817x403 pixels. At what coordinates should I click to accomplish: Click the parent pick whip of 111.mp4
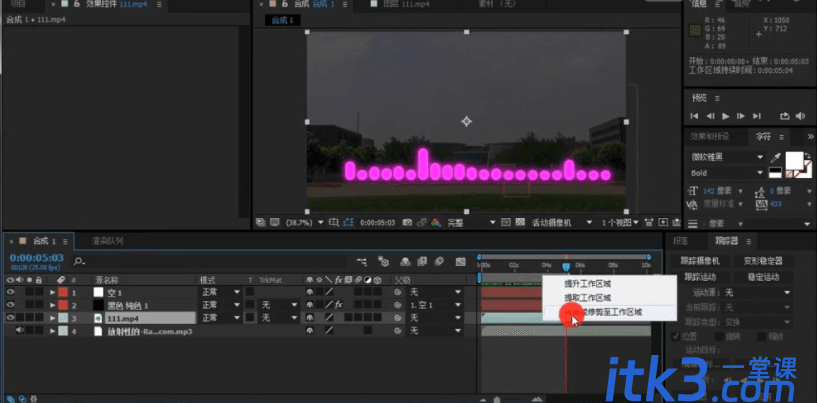click(x=398, y=317)
